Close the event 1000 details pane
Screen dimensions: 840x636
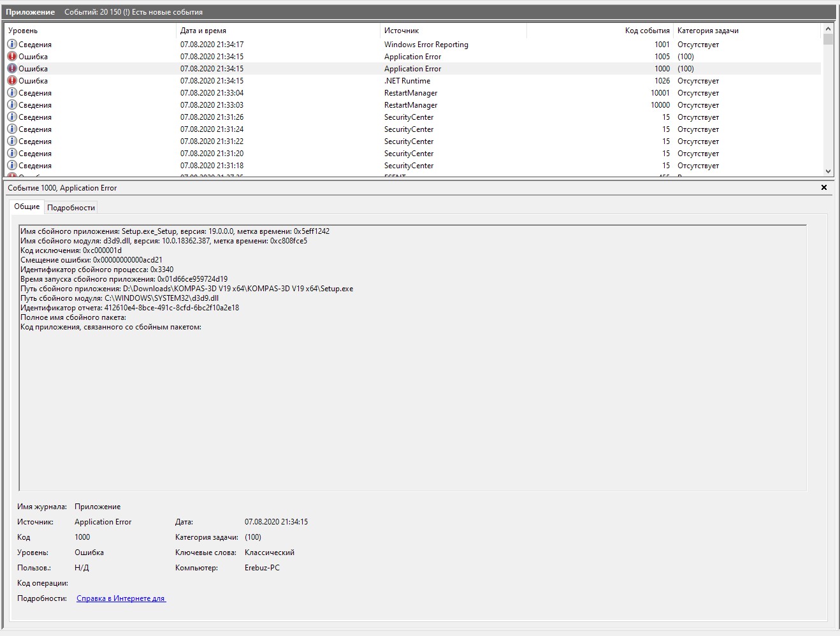(x=824, y=187)
